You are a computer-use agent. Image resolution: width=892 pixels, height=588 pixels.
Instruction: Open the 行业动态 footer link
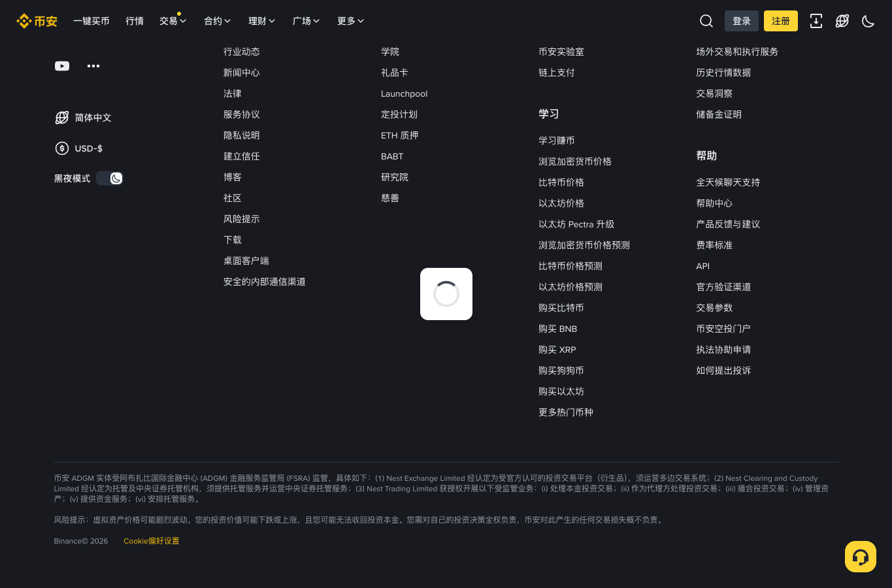click(x=242, y=52)
